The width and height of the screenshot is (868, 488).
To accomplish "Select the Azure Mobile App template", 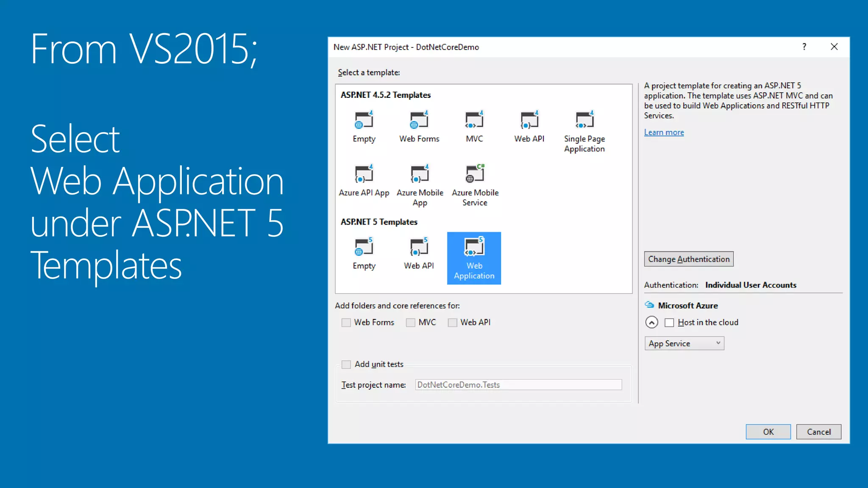I will 420,175.
